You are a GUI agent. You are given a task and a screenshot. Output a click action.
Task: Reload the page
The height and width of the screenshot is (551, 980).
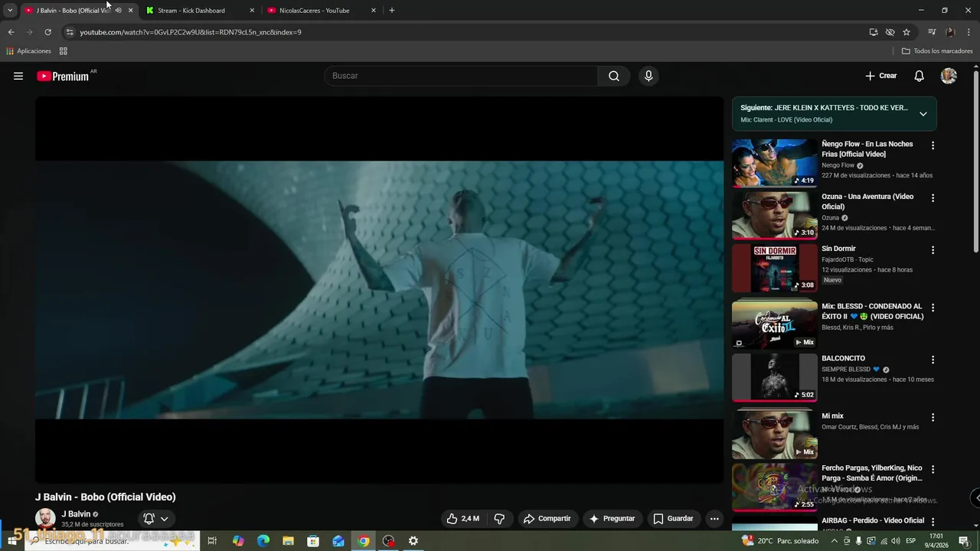pos(47,32)
